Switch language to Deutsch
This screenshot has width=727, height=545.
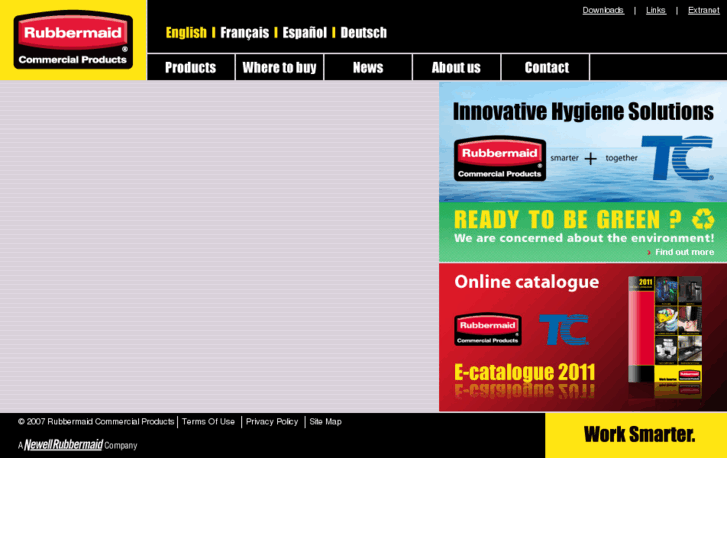tap(364, 33)
